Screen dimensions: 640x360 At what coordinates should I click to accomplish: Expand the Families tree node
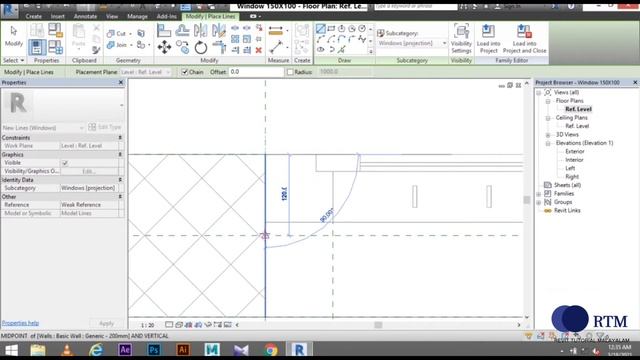coord(539,193)
